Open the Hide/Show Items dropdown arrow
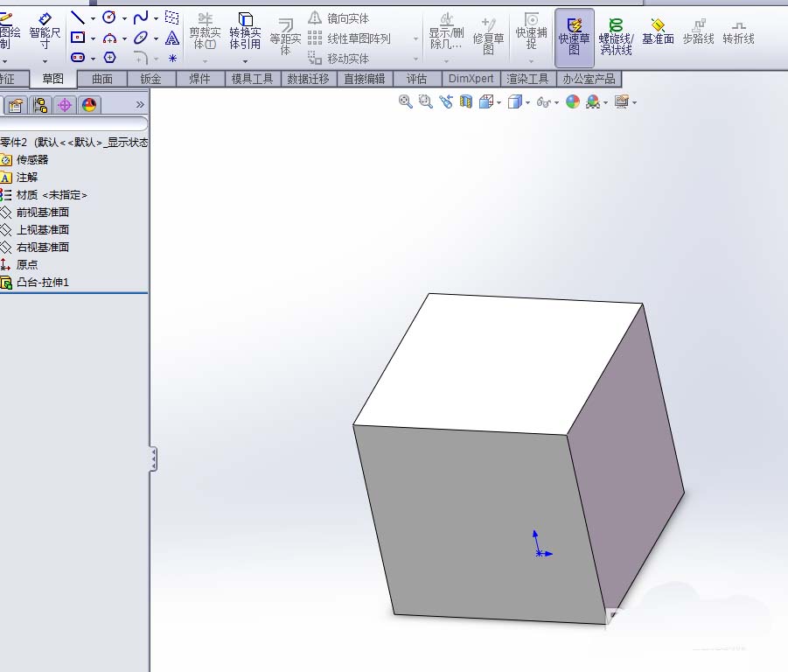 pos(556,103)
